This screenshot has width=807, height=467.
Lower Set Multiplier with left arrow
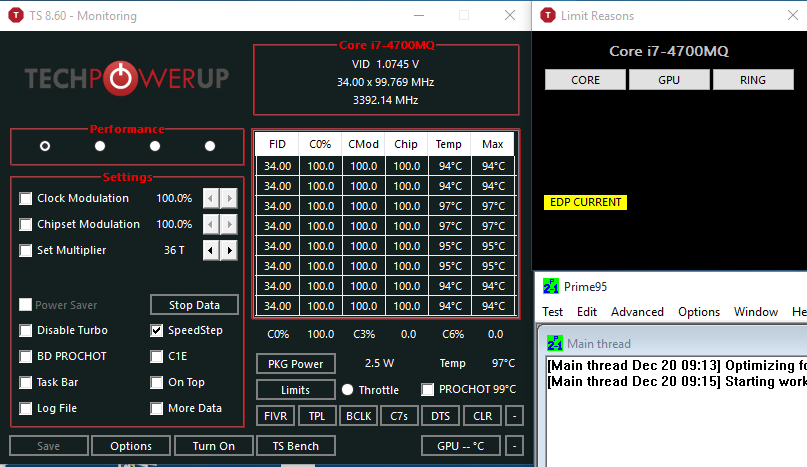click(x=210, y=250)
